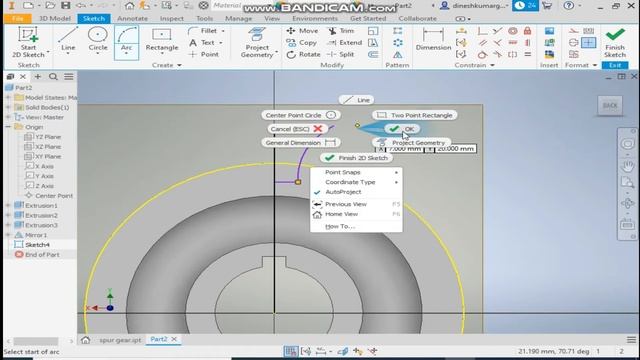Choose Previous View in context menu
Image resolution: width=640 pixels, height=360 pixels.
[356, 204]
